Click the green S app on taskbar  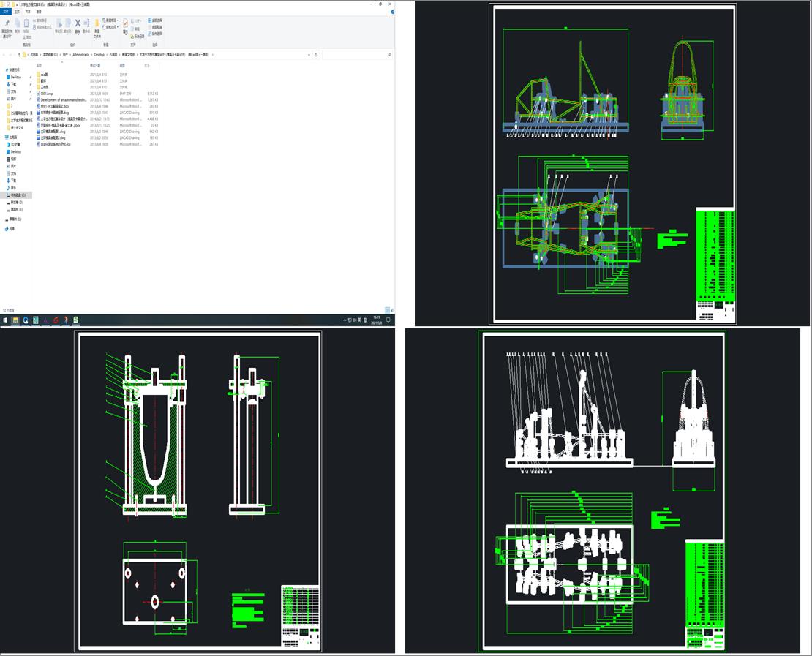coord(76,320)
